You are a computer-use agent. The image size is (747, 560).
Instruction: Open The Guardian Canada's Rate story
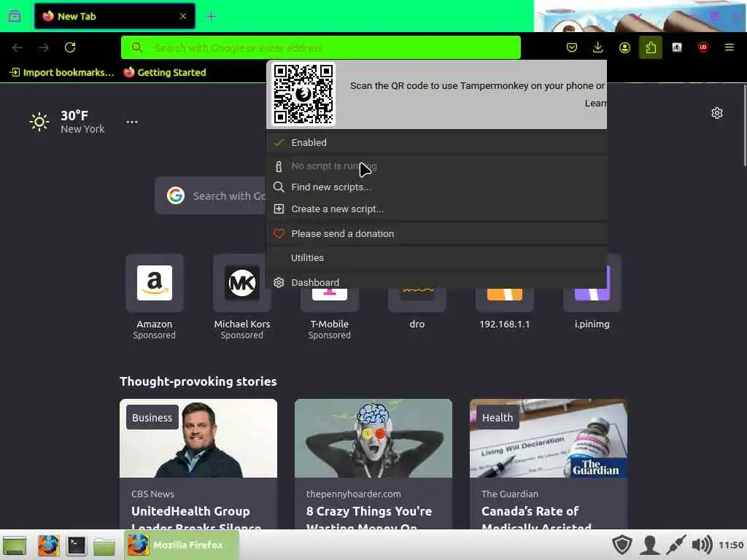click(x=549, y=464)
